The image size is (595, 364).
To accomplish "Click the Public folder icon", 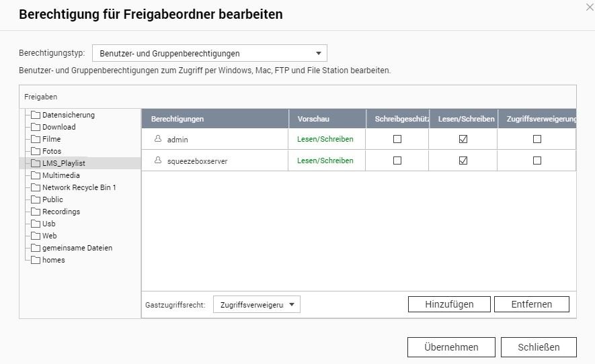I will 36,199.
